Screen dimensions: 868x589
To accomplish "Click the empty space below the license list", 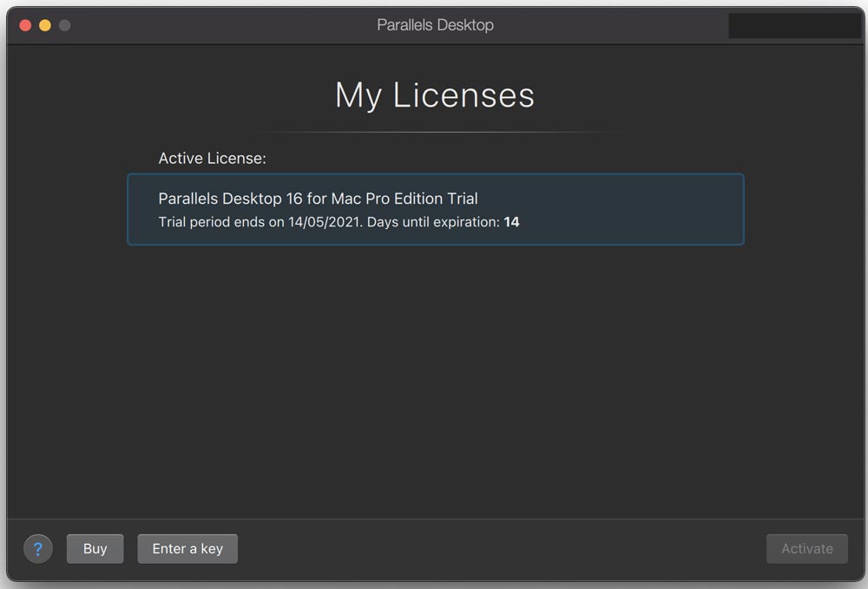I will point(434,373).
